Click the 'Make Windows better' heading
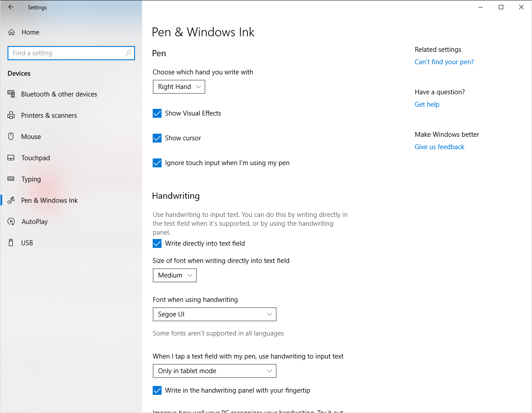This screenshot has height=413, width=532. pos(447,135)
